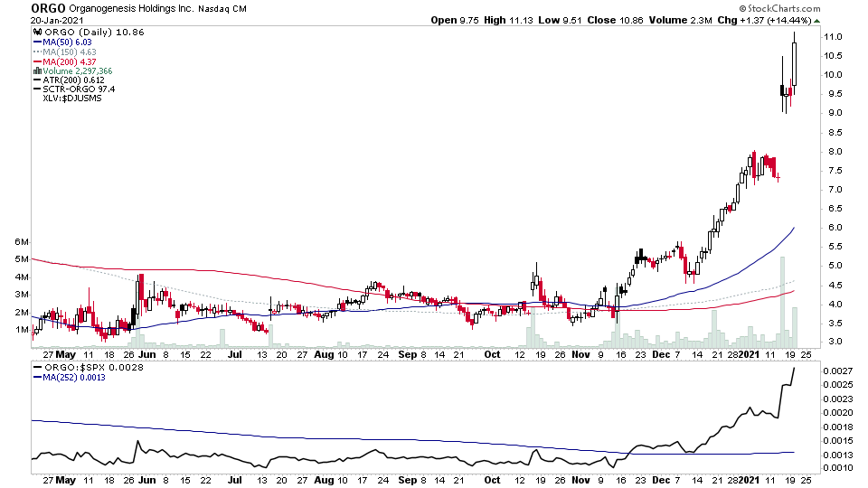Click the MA(150) 4.63 legend entry
This screenshot has width=868, height=488.
pos(65,52)
